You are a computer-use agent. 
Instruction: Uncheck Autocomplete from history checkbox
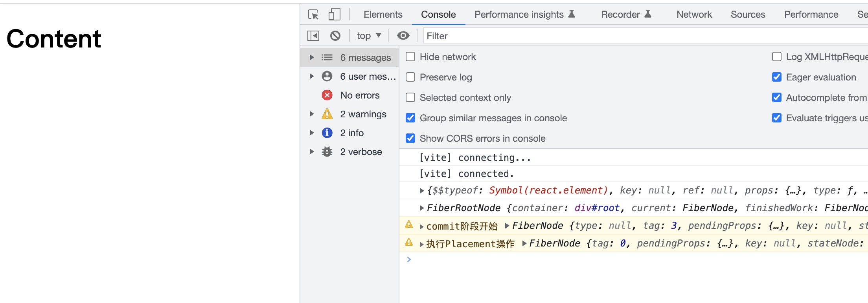pos(777,98)
